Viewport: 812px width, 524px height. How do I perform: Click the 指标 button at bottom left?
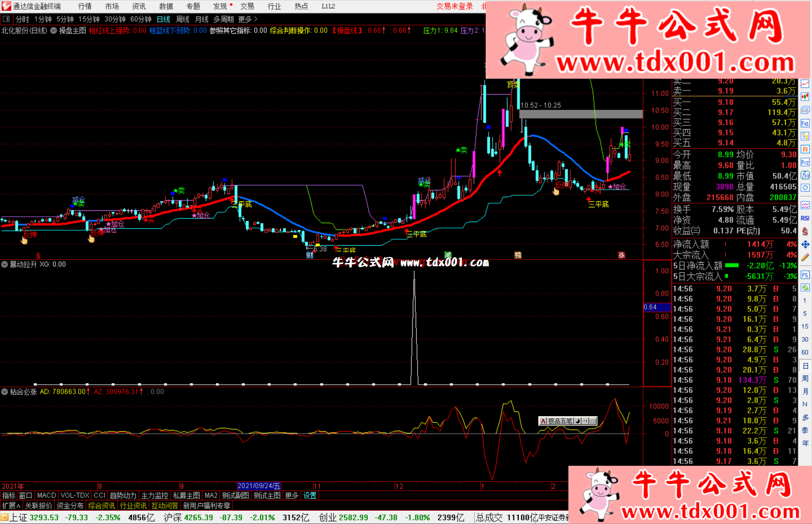point(9,496)
